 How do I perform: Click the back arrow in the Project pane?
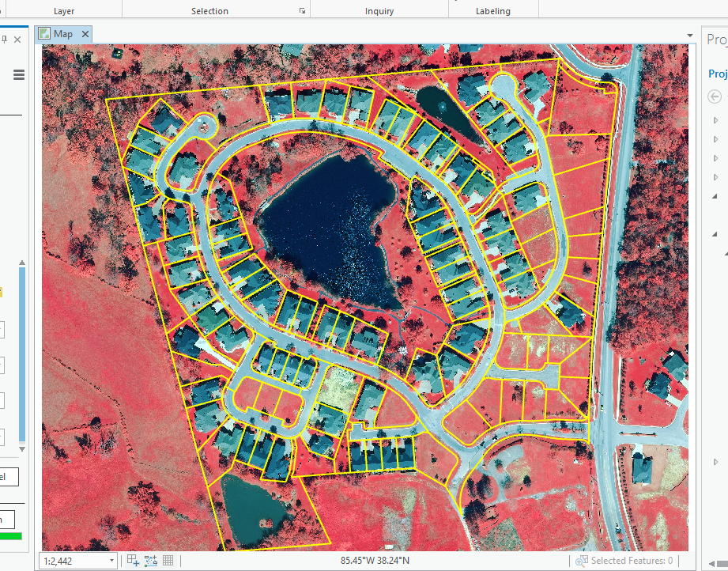click(x=716, y=96)
